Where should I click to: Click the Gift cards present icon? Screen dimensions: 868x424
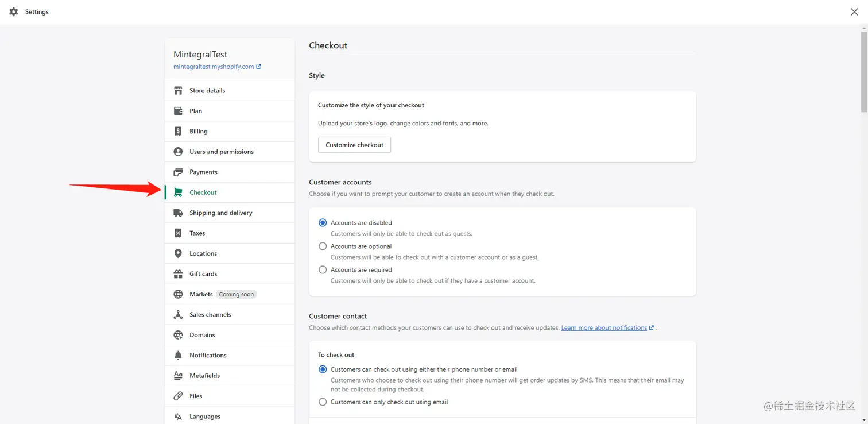coord(178,274)
